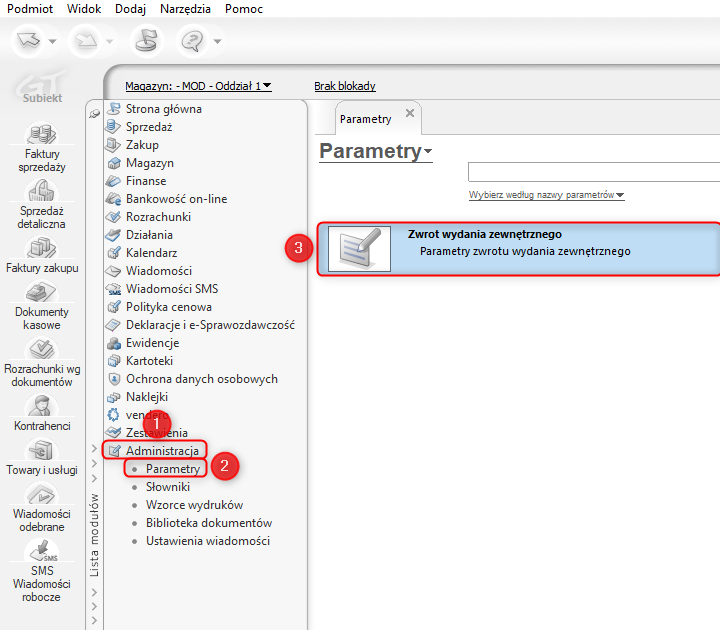Image resolution: width=720 pixels, height=630 pixels.
Task: Click the Wiadomości SMS module icon
Action: tap(113, 289)
